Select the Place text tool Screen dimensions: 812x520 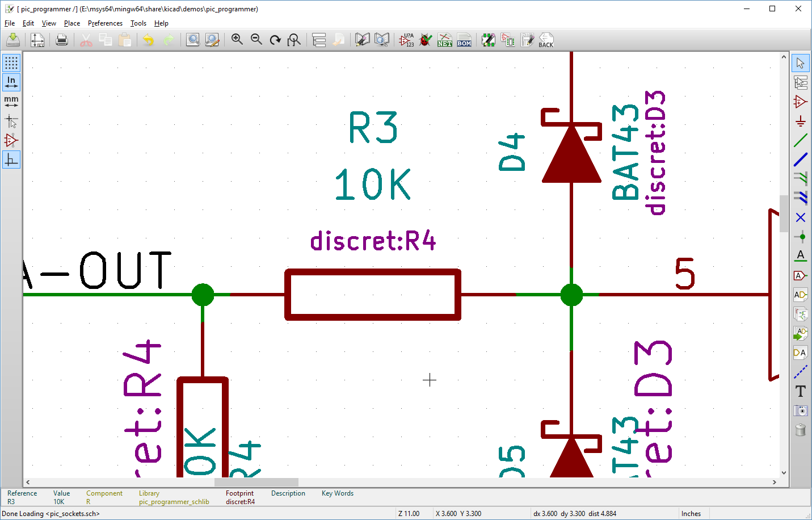(800, 391)
